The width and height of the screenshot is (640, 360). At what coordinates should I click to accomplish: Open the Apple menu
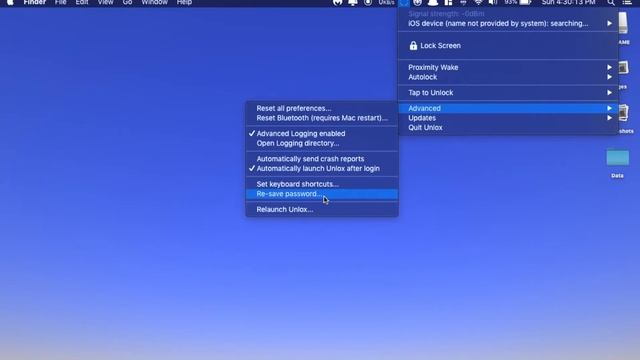tap(10, 2)
